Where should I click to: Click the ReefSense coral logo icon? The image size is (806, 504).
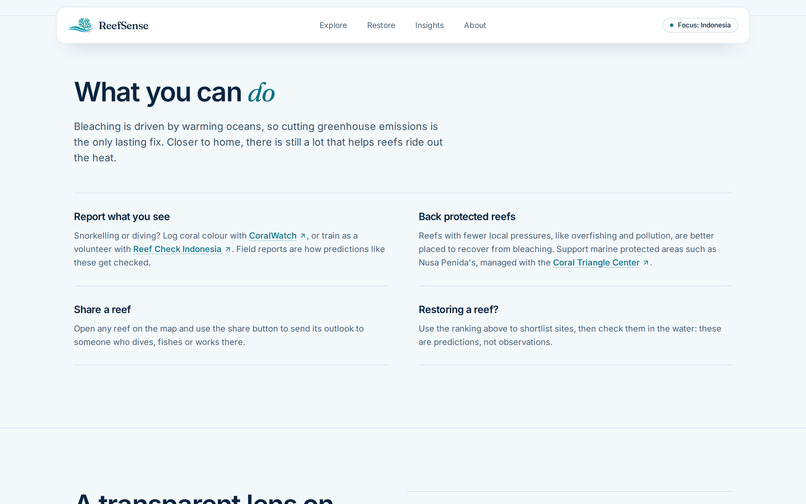click(80, 25)
